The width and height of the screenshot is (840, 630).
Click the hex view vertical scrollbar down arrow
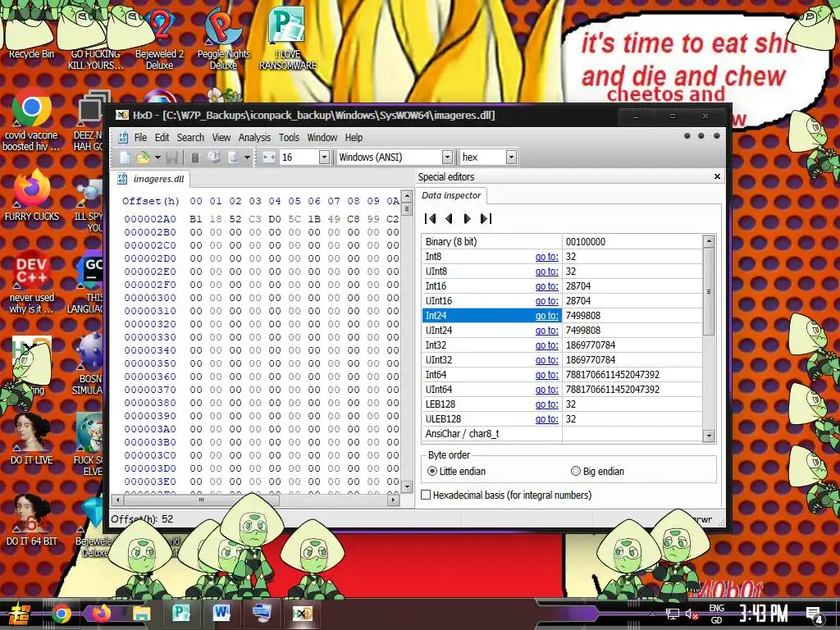(407, 486)
